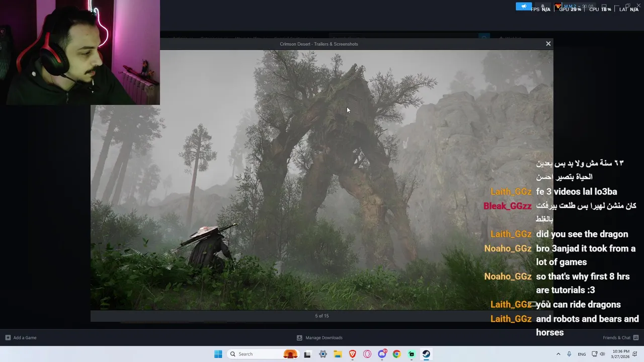Close the Trailers & Screenshots viewer
This screenshot has height=362, width=644.
(548, 44)
